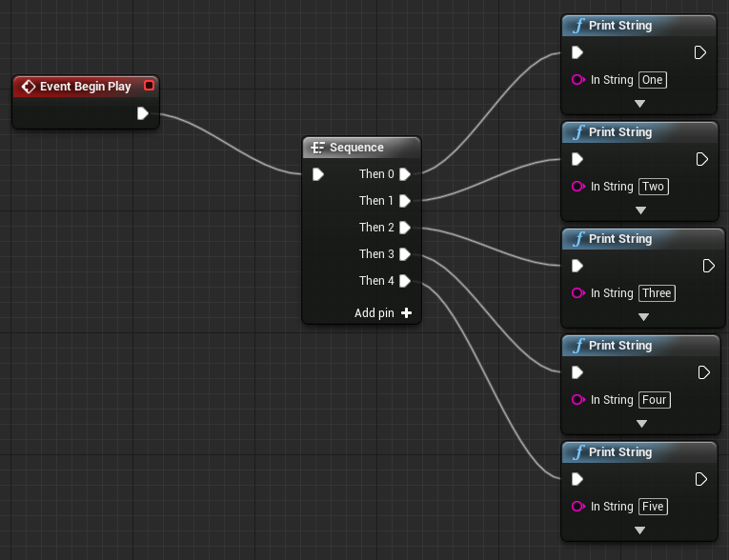This screenshot has width=729, height=560.
Task: Click the output exec pin of the 'Four' Print String
Action: (704, 372)
